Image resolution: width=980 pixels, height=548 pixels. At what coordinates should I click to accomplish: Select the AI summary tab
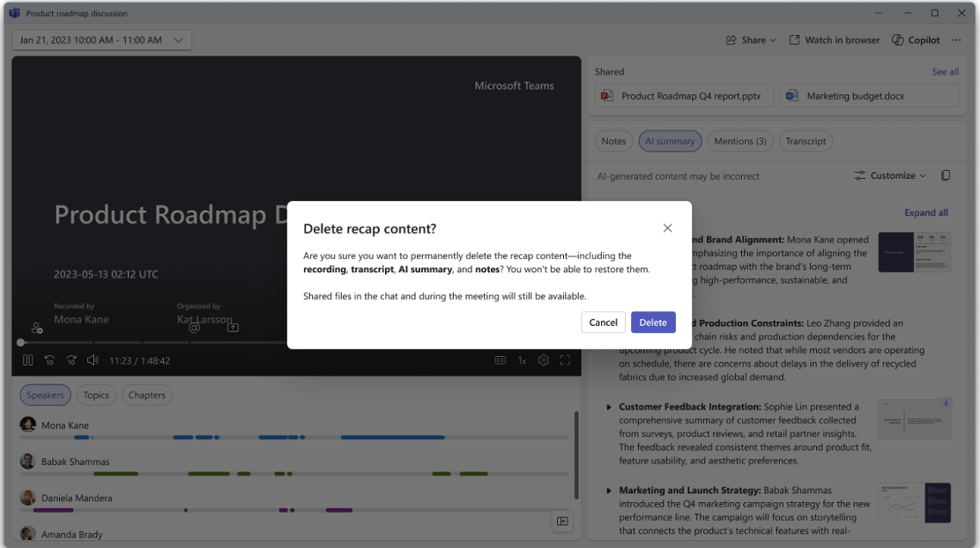click(x=670, y=141)
